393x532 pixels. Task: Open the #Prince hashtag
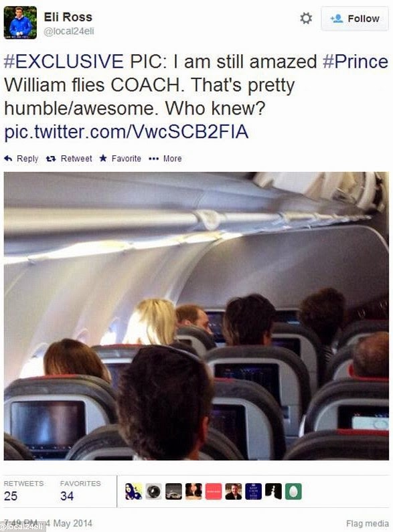(356, 62)
